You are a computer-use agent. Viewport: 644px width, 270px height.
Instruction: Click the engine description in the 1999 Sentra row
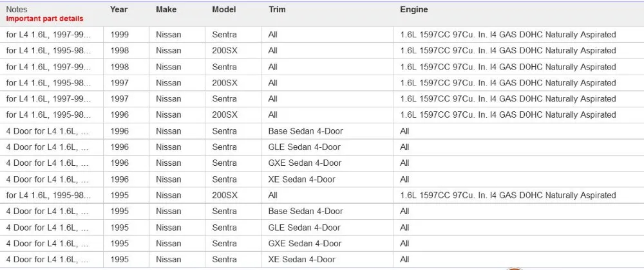click(508, 35)
